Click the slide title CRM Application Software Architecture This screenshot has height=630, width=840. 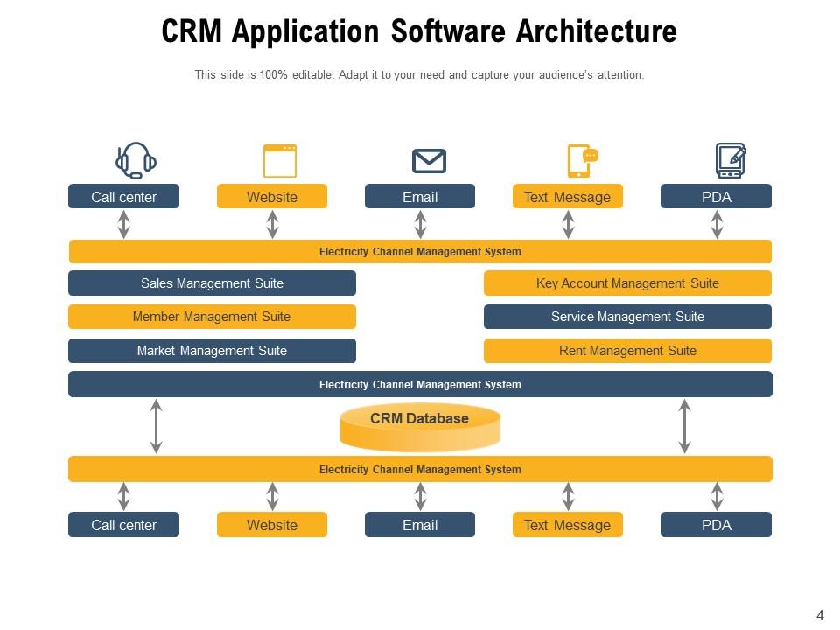(x=420, y=31)
